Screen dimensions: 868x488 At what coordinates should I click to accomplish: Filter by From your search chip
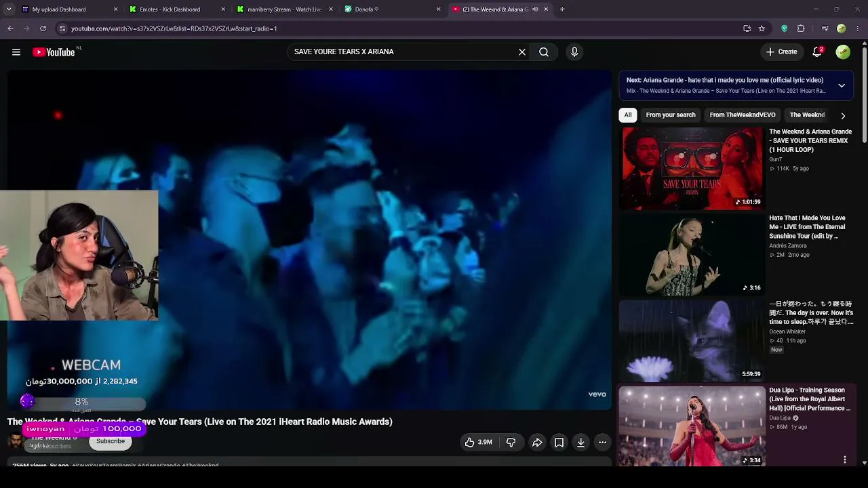tap(671, 115)
